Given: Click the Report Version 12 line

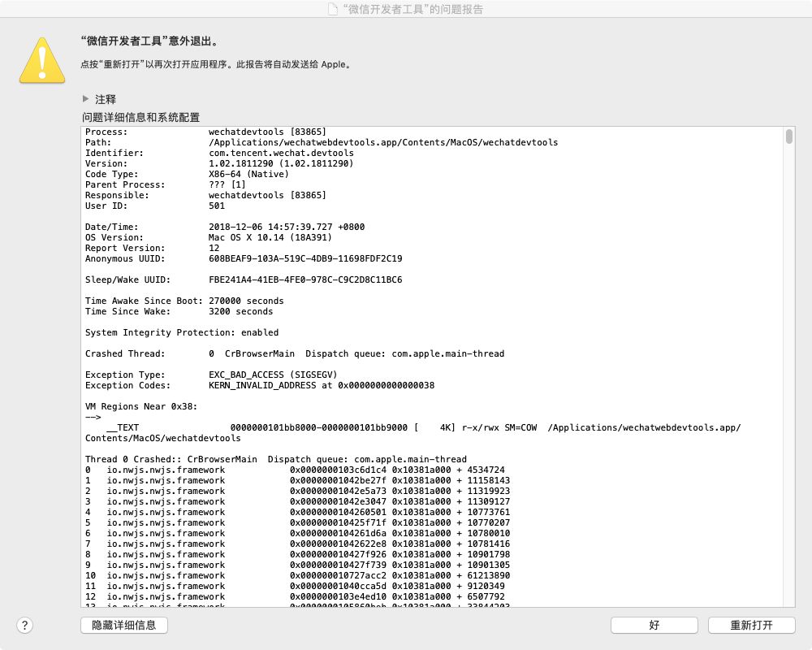Looking at the screenshot, I should point(153,248).
